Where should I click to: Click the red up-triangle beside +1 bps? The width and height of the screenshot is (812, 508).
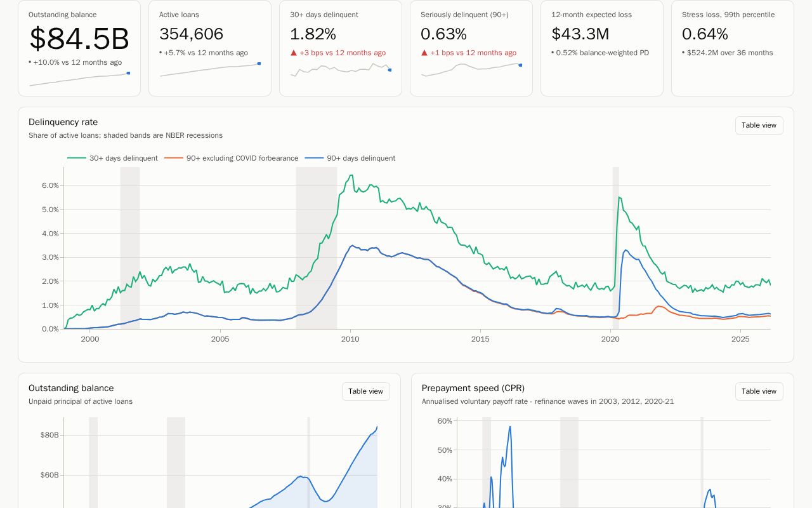pyautogui.click(x=424, y=53)
